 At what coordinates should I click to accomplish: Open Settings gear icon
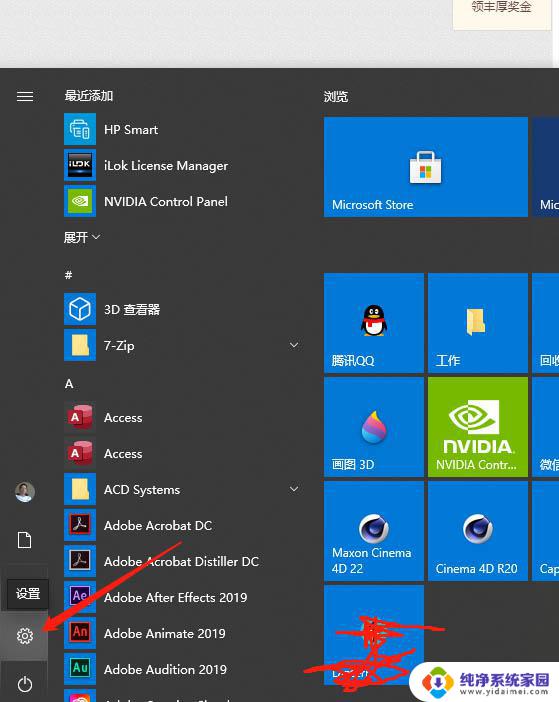[25, 636]
